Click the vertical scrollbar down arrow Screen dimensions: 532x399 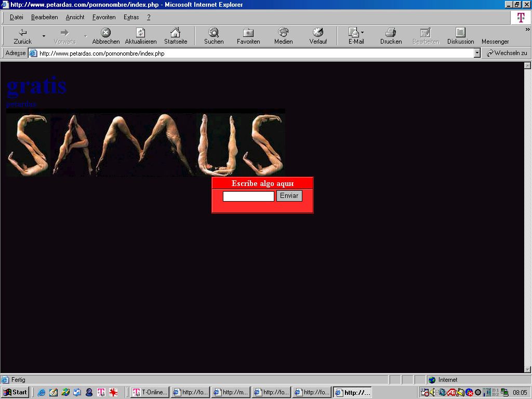coord(527,369)
